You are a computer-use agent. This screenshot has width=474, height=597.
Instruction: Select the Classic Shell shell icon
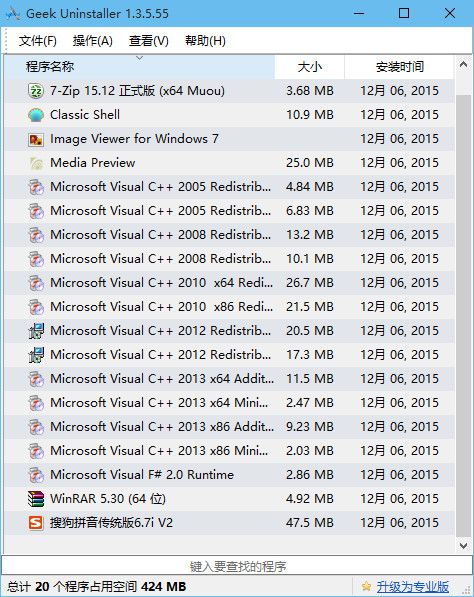pos(36,115)
